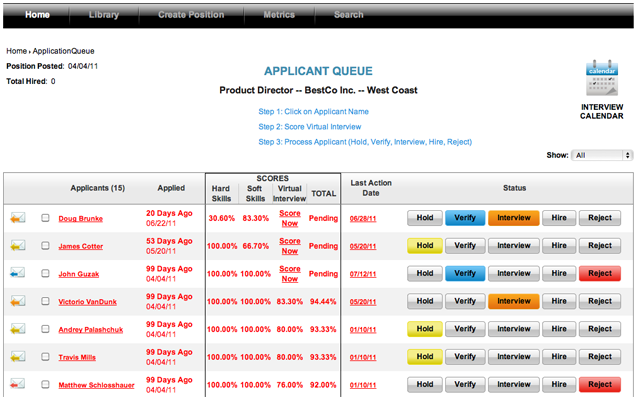
Task: Click the blue Verify button for John Guzak
Action: 465,273
